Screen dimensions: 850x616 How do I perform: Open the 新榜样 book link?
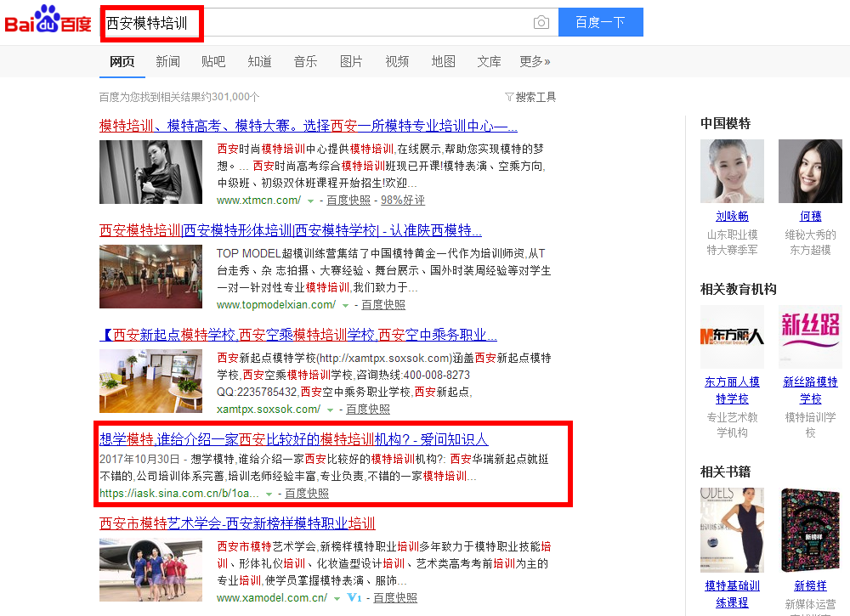[x=810, y=586]
